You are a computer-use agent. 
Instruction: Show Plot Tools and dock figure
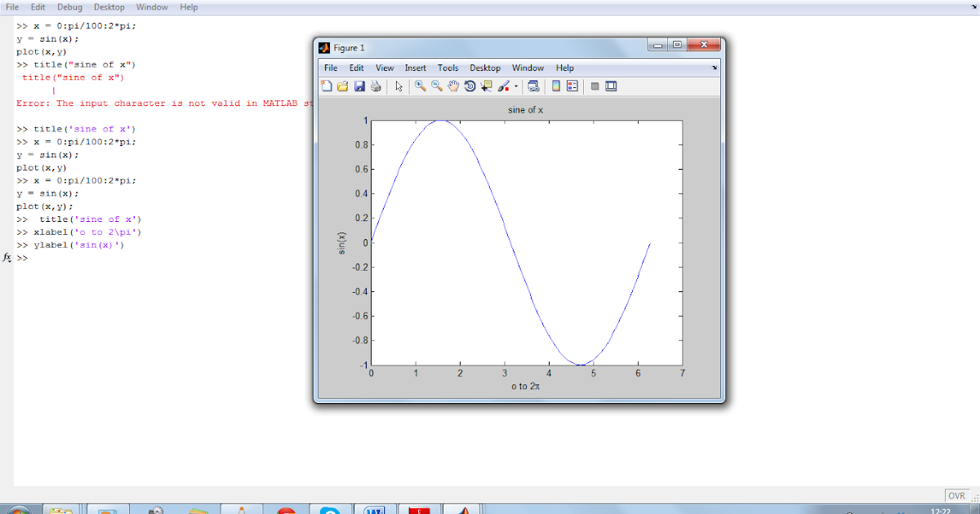click(611, 87)
